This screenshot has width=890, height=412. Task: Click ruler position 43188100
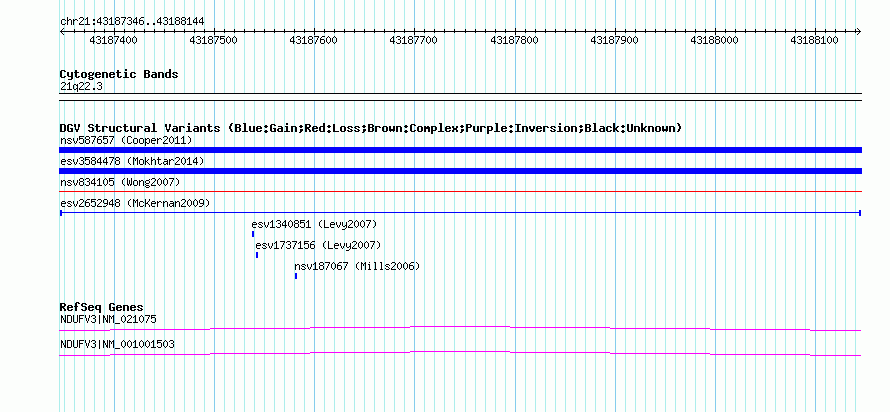click(815, 40)
